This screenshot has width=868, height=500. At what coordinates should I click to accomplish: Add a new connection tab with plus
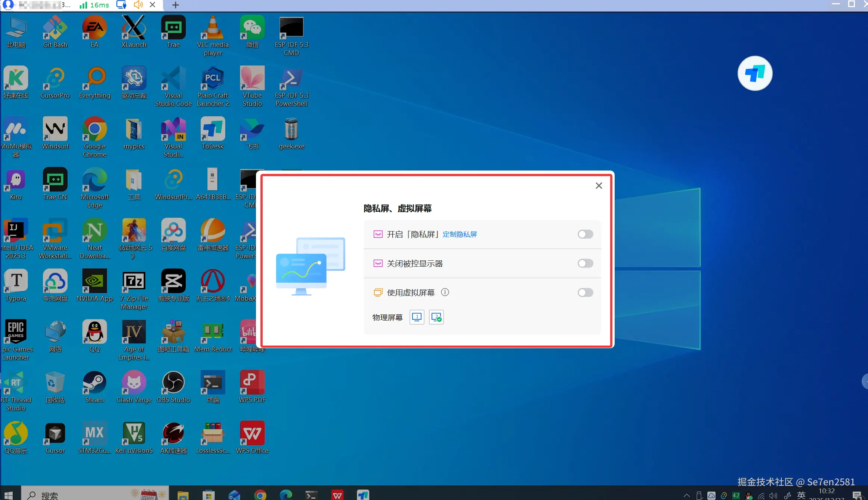click(x=176, y=5)
